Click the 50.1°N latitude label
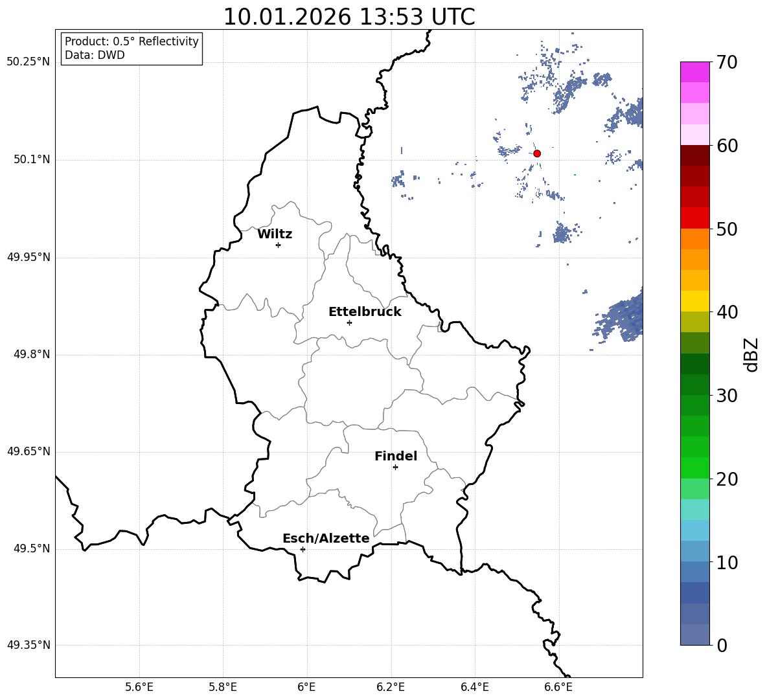Screen dimensions: 767x700 (32, 159)
